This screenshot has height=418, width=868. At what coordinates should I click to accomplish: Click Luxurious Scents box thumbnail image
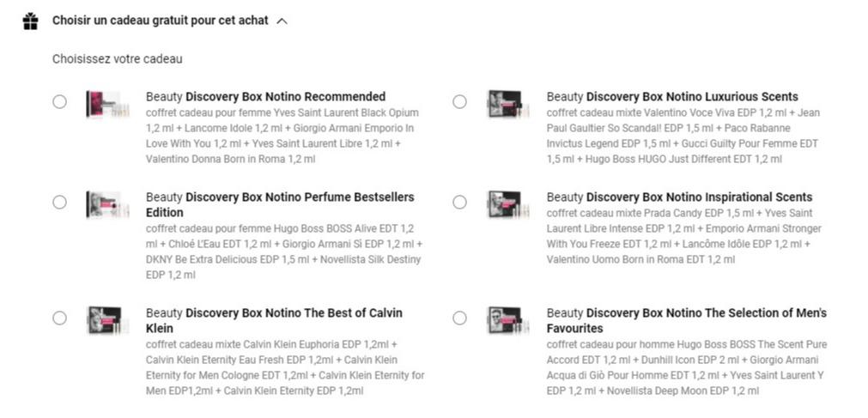(504, 104)
